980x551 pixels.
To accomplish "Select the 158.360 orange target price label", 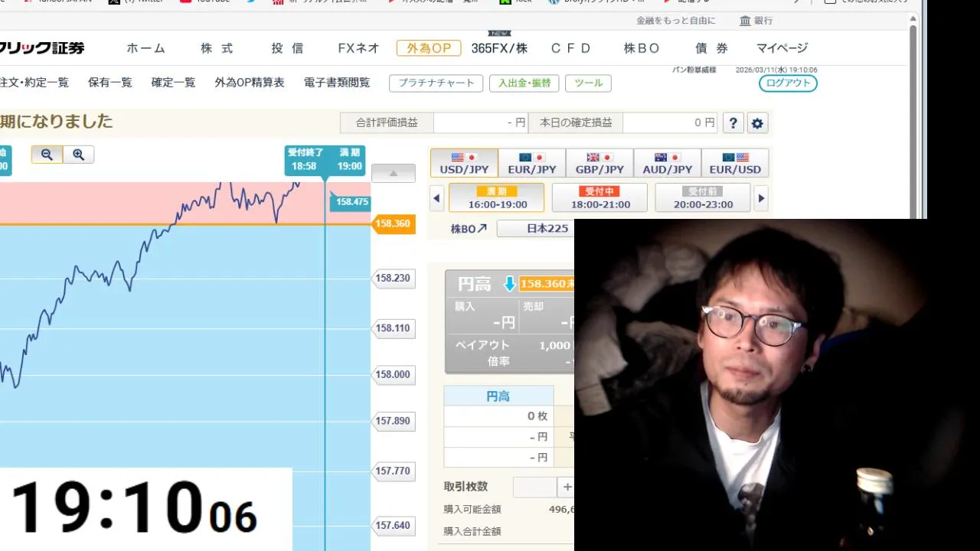I will pos(394,224).
